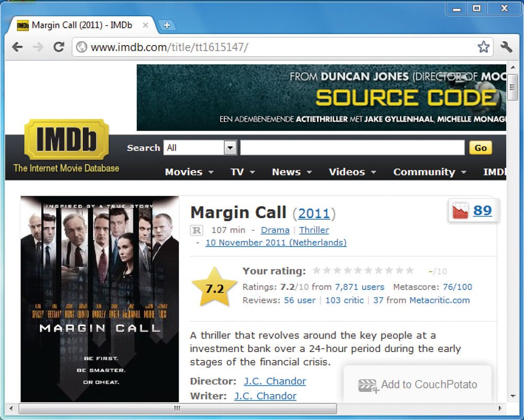Click the R certificate rating icon

pos(196,230)
